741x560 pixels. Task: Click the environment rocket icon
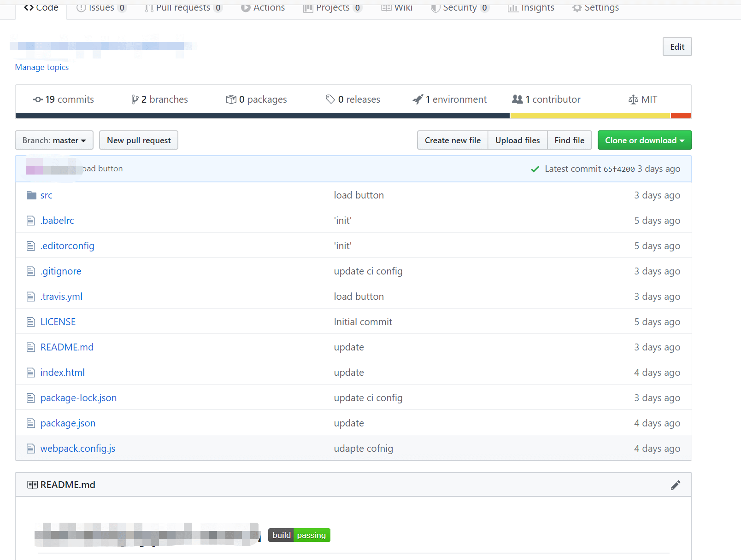418,99
